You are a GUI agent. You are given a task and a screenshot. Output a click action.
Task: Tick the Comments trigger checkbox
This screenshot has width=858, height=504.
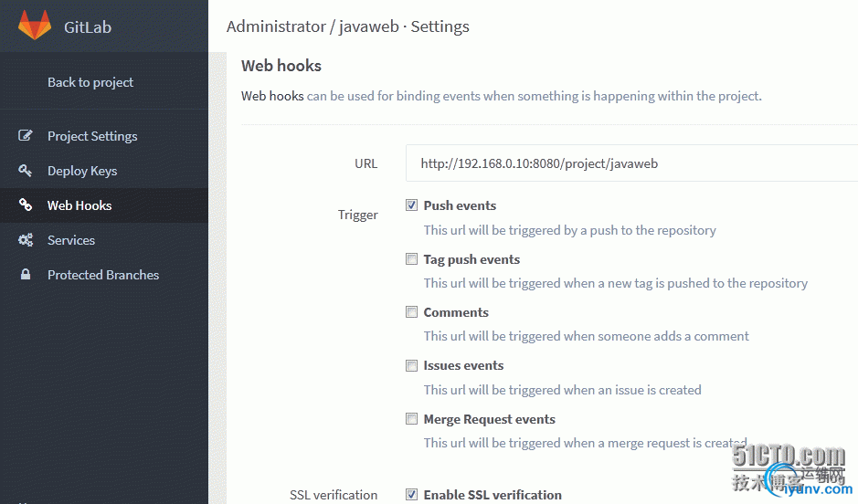tap(412, 312)
